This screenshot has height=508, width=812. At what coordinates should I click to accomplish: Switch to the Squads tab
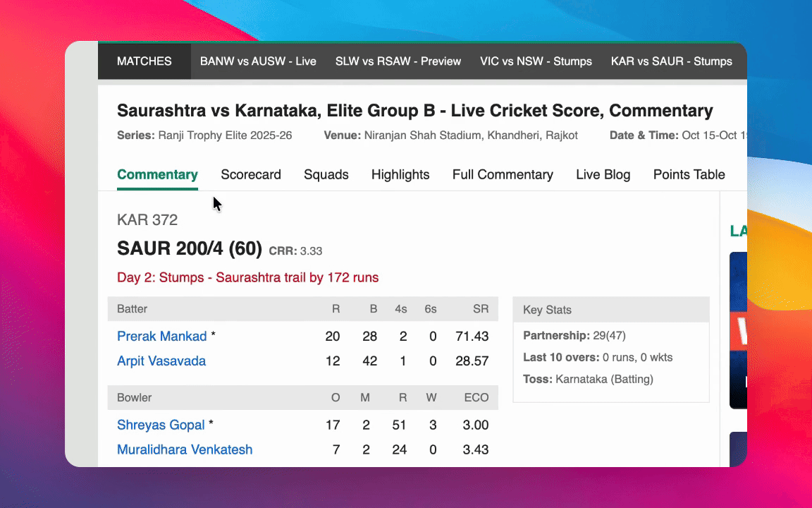326,175
